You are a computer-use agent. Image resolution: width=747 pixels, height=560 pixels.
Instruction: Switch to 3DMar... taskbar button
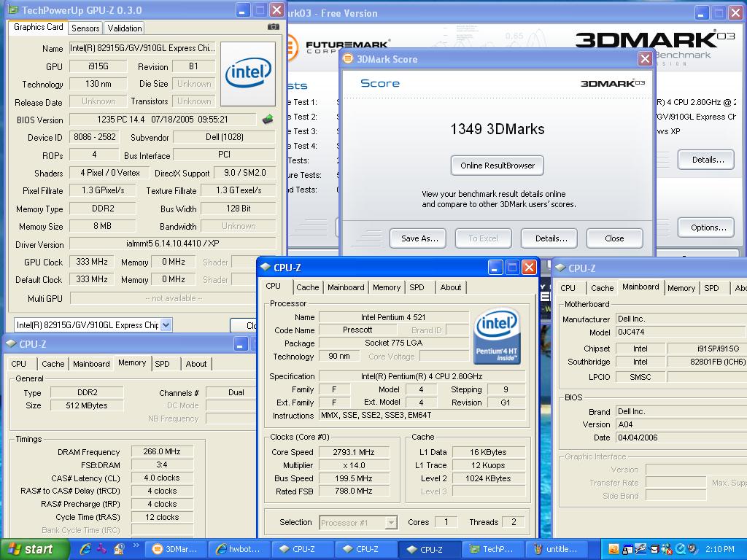point(175,549)
